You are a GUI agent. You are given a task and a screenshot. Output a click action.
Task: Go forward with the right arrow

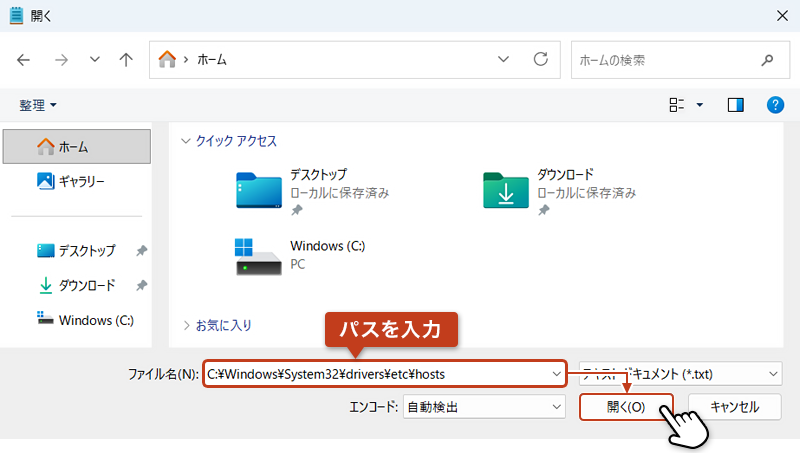pyautogui.click(x=61, y=60)
